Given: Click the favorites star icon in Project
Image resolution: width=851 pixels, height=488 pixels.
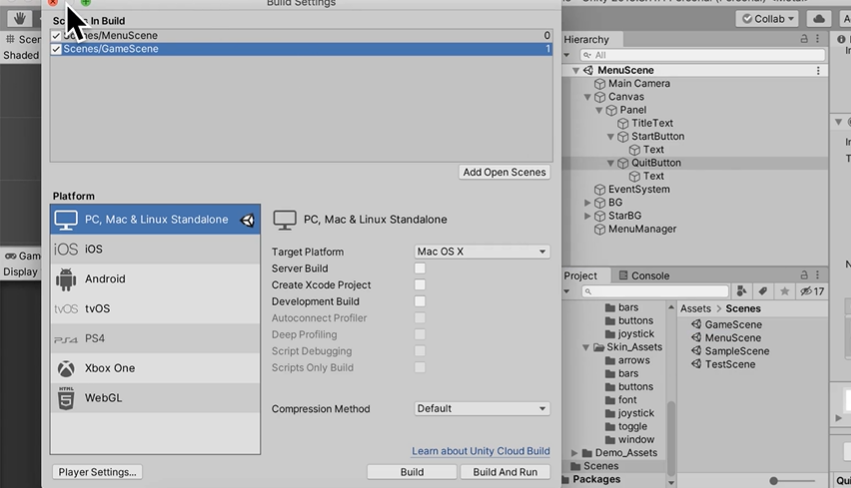Looking at the screenshot, I should 784,291.
